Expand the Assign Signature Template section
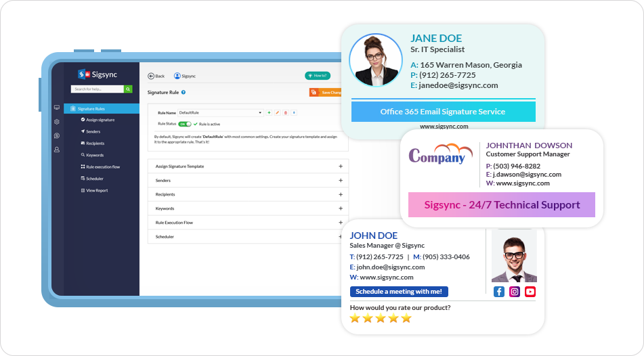 point(341,166)
